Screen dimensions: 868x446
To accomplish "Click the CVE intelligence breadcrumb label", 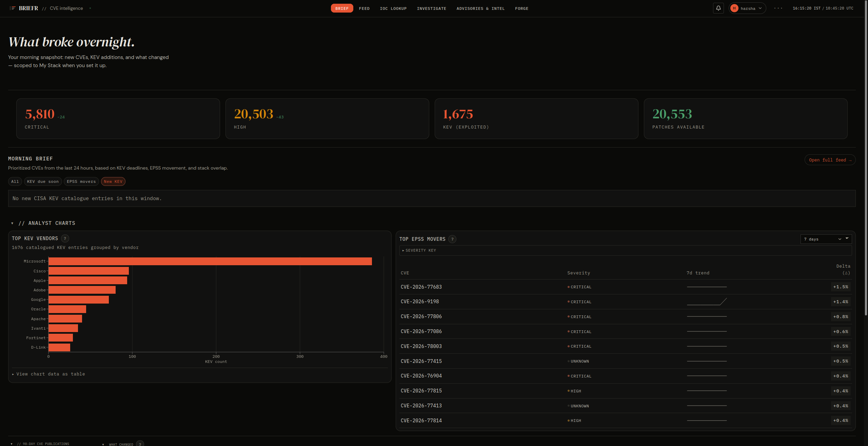I will point(66,8).
